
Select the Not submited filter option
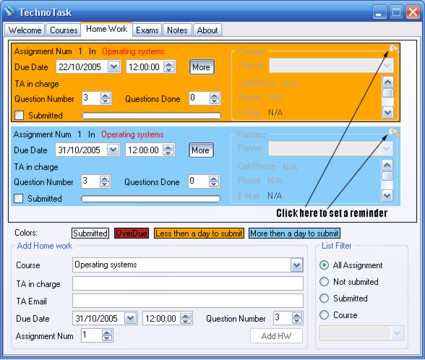(324, 282)
